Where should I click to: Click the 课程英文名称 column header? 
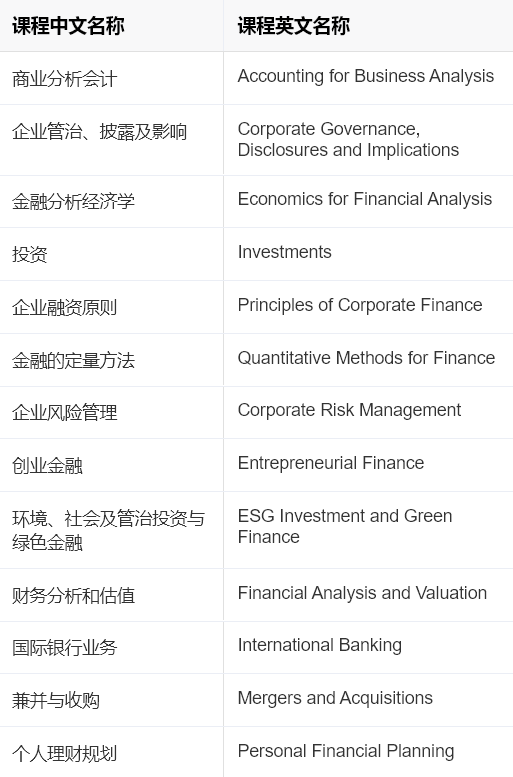pyautogui.click(x=294, y=26)
